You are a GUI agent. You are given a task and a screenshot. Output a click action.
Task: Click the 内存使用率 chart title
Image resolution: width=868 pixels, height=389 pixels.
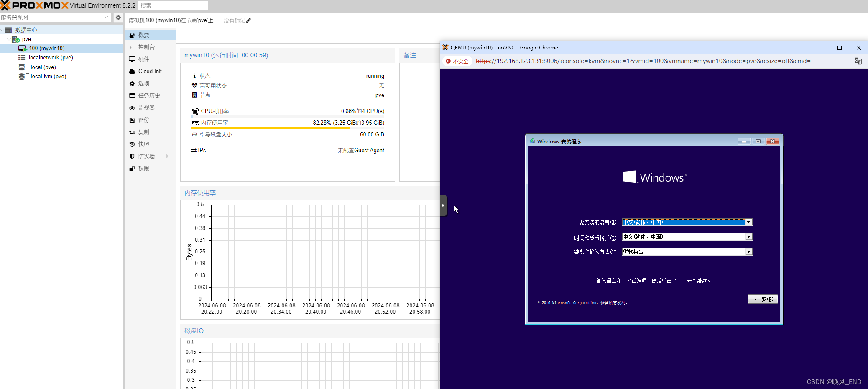pyautogui.click(x=200, y=193)
